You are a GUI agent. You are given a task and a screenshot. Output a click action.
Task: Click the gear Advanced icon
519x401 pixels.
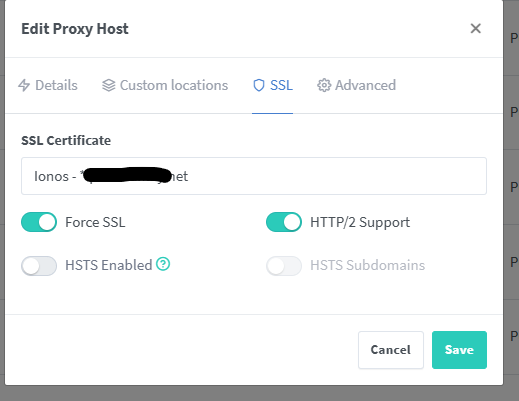324,85
